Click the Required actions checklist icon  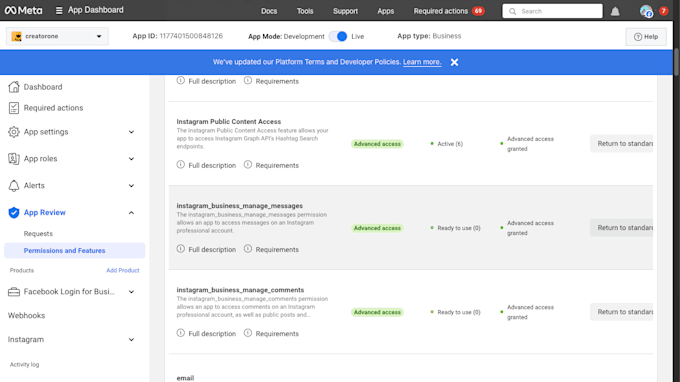pos(14,108)
